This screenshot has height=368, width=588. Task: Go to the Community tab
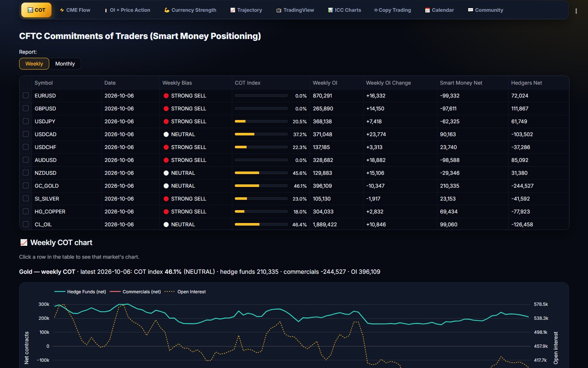click(485, 10)
